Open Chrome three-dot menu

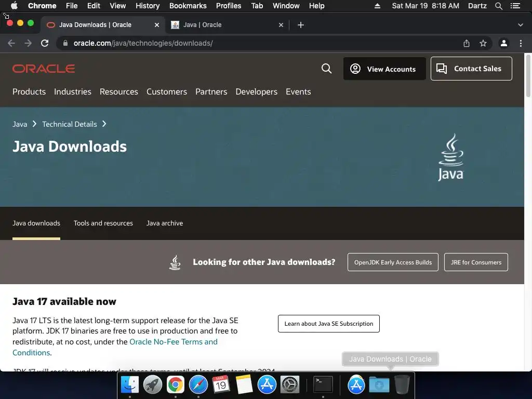point(521,43)
